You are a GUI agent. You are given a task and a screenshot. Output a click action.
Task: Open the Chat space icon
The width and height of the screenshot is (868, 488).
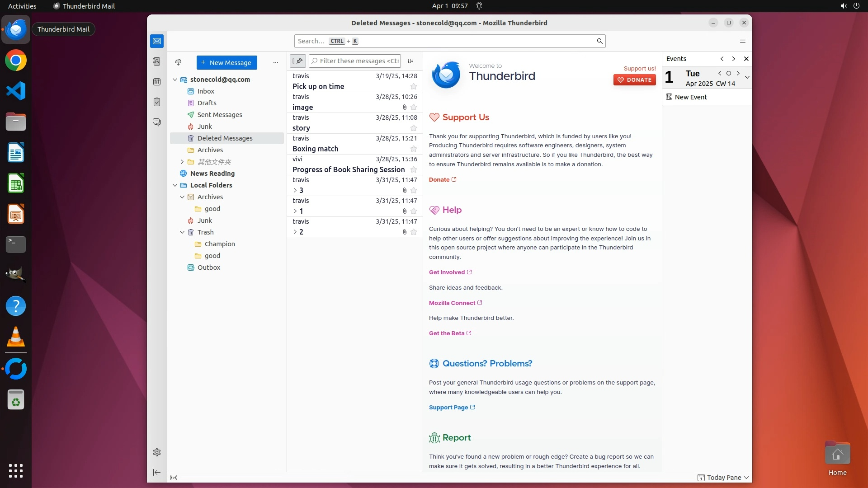click(157, 122)
